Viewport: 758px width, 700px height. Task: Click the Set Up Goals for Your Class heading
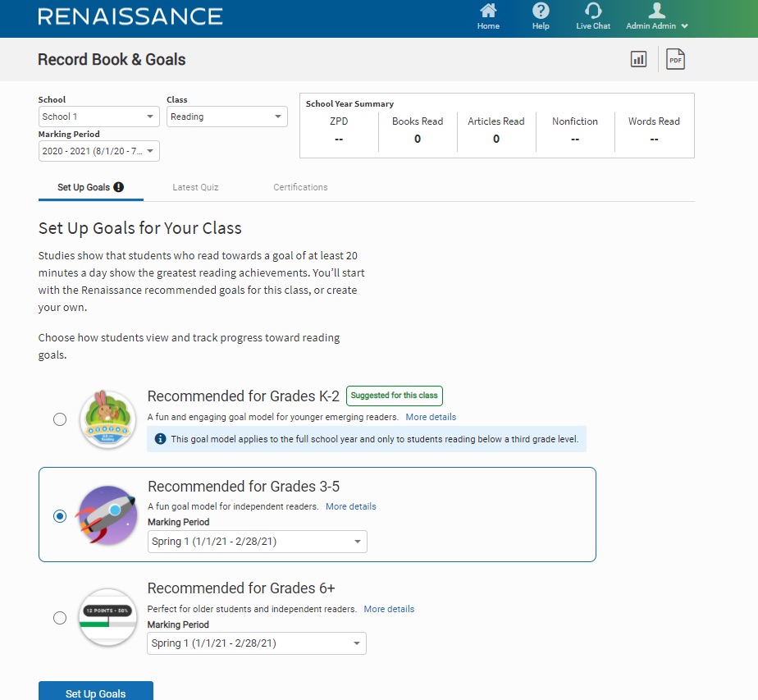click(x=139, y=228)
